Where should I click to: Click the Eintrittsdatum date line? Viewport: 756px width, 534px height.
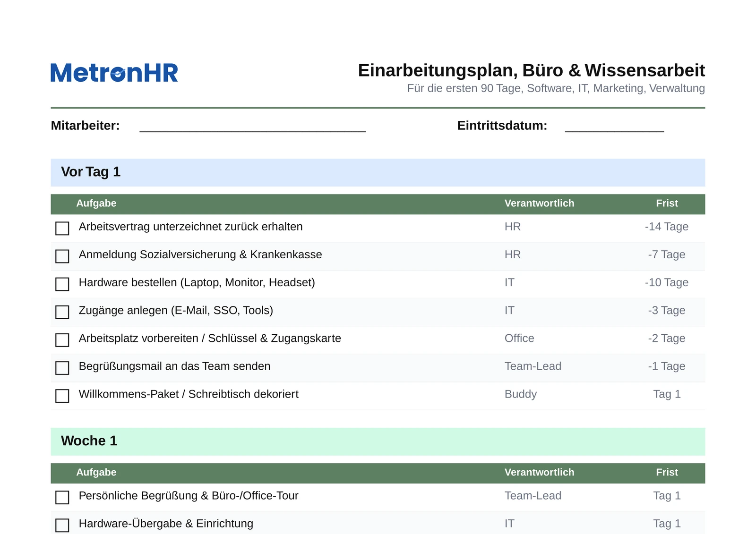pyautogui.click(x=614, y=127)
